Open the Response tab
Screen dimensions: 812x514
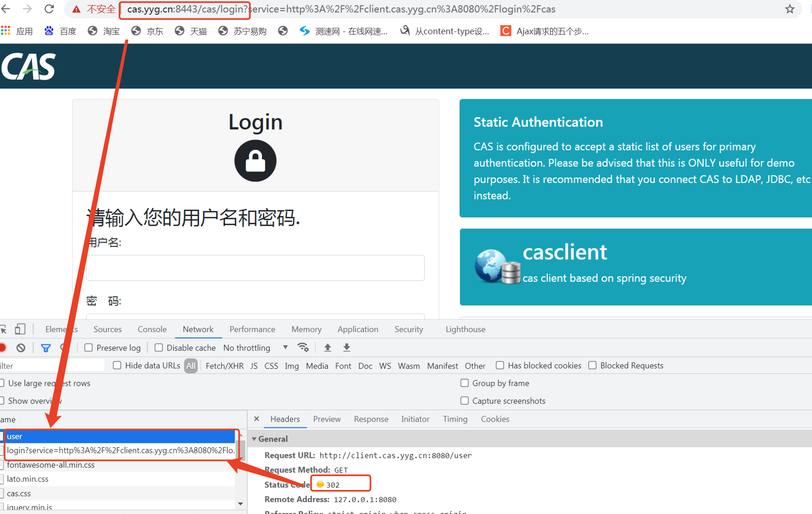(x=371, y=419)
